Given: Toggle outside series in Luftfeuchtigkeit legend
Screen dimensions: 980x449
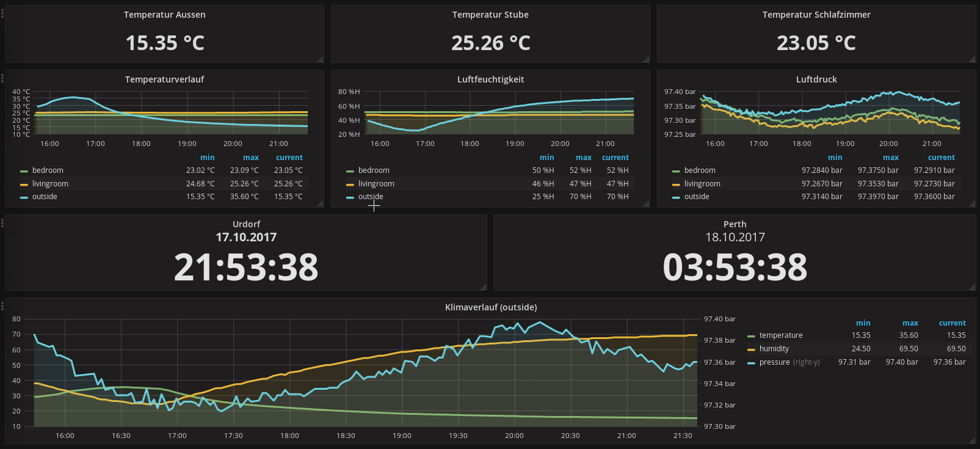Looking at the screenshot, I should 371,197.
